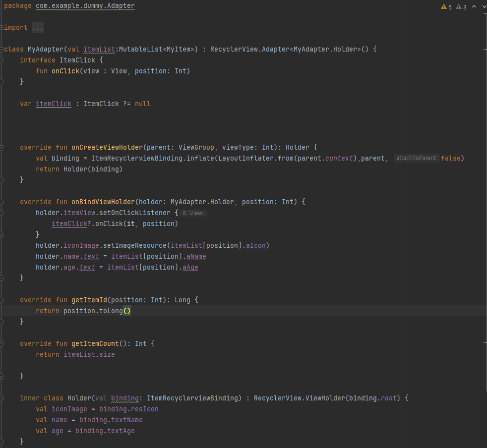The width and height of the screenshot is (487, 448).
Task: Go to next highlighted problem using down arrow
Action: coord(484,6)
